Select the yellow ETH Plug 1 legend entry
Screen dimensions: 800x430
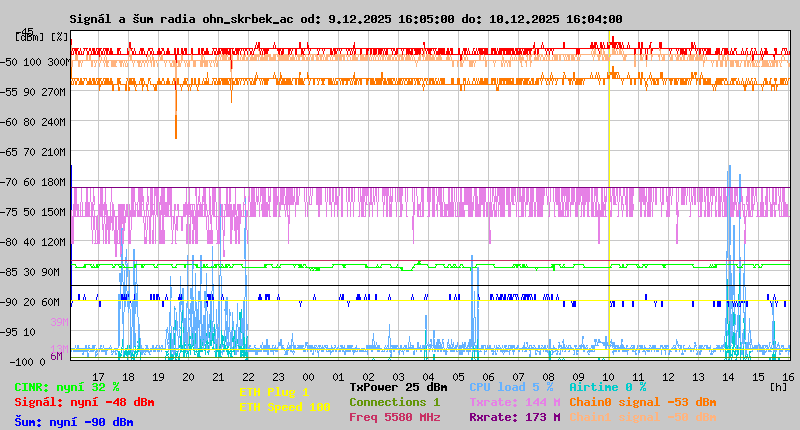[x=274, y=392]
